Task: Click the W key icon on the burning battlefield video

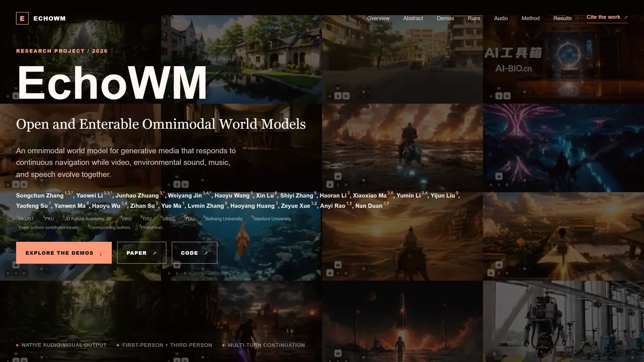Action: coord(338,176)
